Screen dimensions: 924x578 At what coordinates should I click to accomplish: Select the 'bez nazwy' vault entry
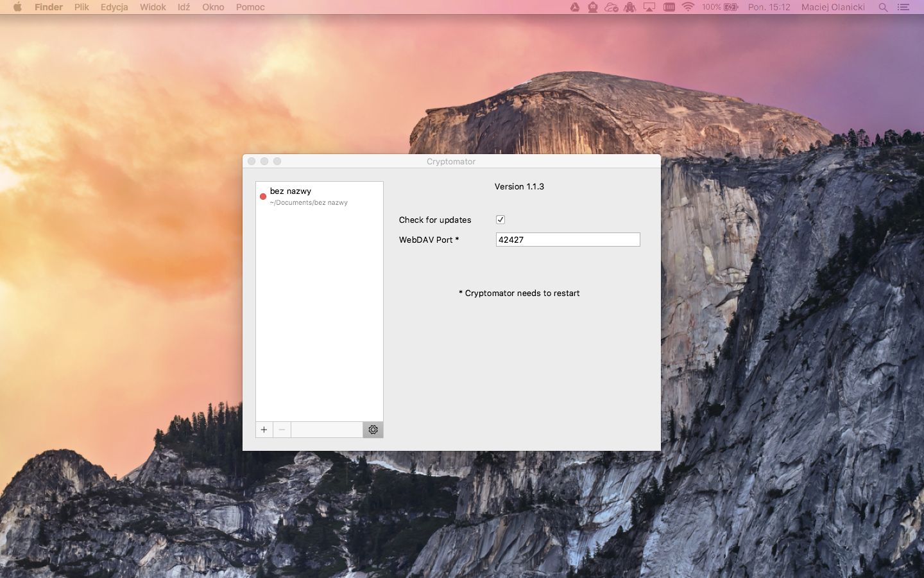pyautogui.click(x=320, y=196)
